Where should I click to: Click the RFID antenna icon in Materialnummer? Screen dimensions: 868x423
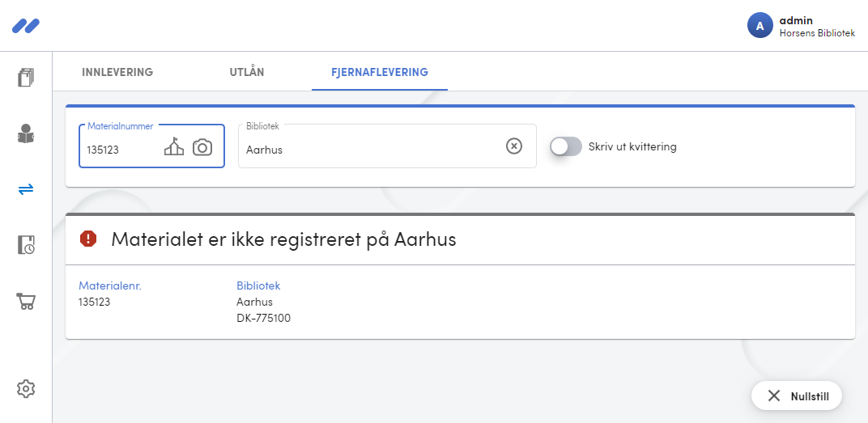174,147
